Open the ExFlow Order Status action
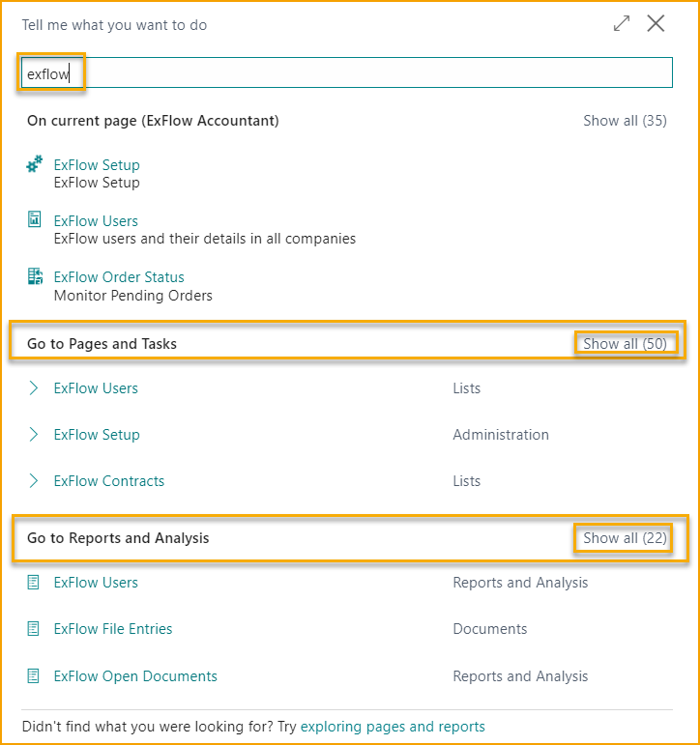 pyautogui.click(x=119, y=277)
